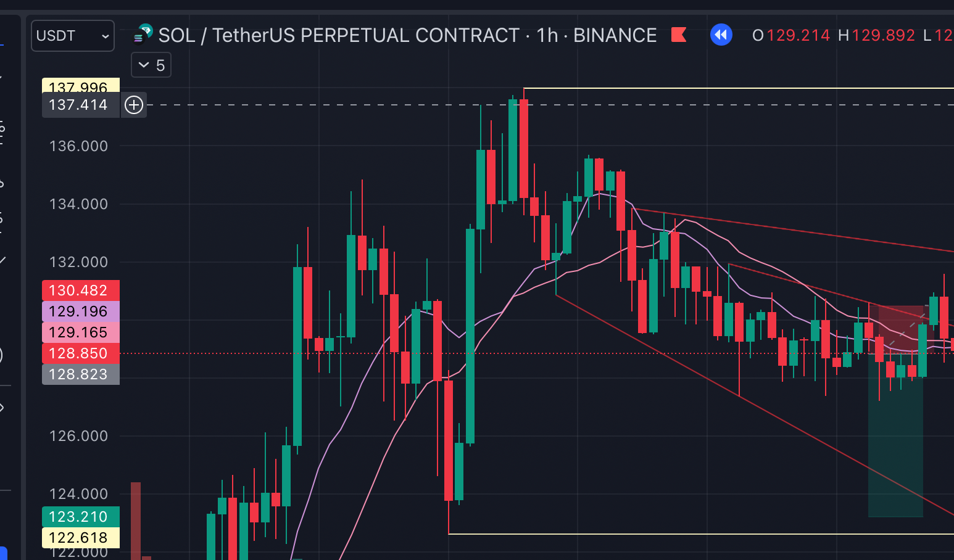Select the yellow 137.996 price label
The width and height of the screenshot is (954, 560).
click(80, 86)
